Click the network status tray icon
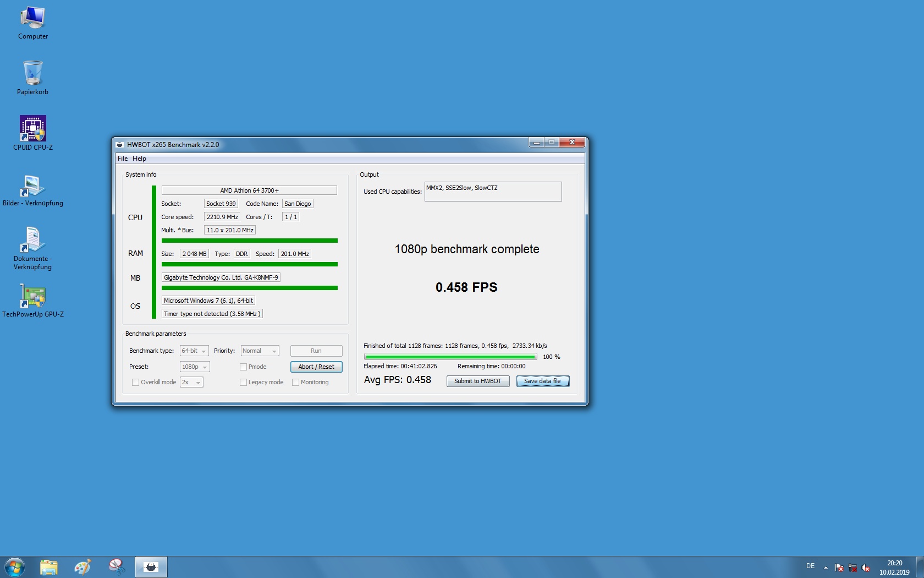The image size is (924, 578). coord(853,568)
